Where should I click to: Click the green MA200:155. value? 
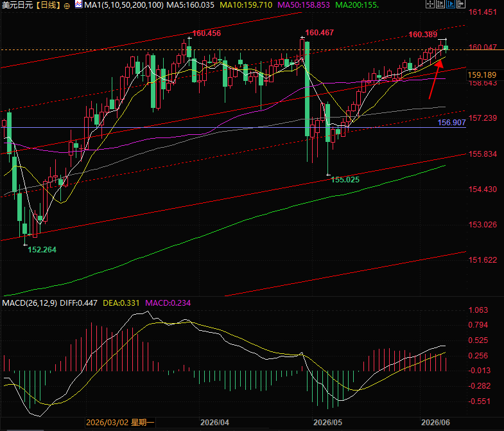[357, 5]
